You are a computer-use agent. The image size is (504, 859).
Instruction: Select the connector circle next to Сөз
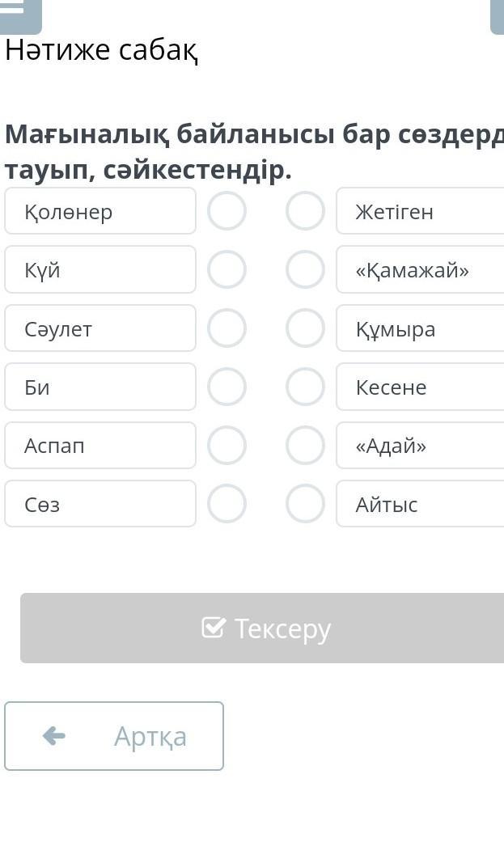(x=227, y=503)
